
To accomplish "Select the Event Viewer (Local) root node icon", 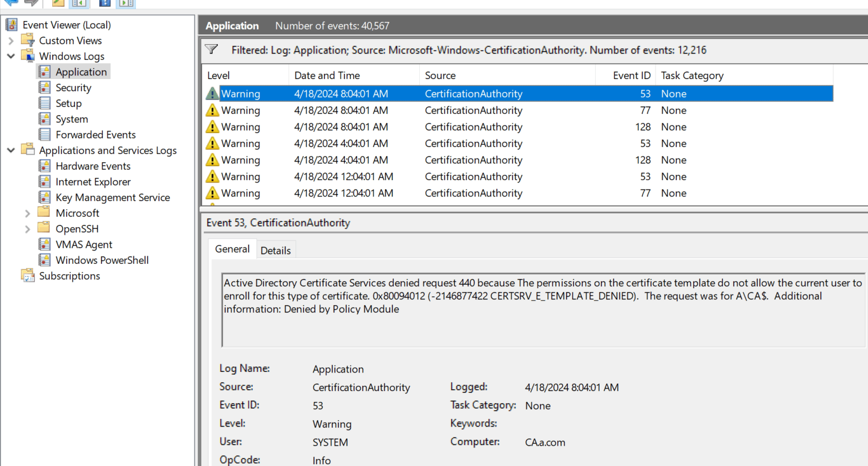I will pyautogui.click(x=11, y=24).
